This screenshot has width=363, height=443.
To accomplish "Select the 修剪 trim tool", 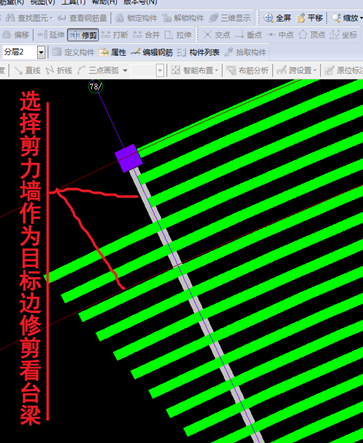I will [83, 35].
